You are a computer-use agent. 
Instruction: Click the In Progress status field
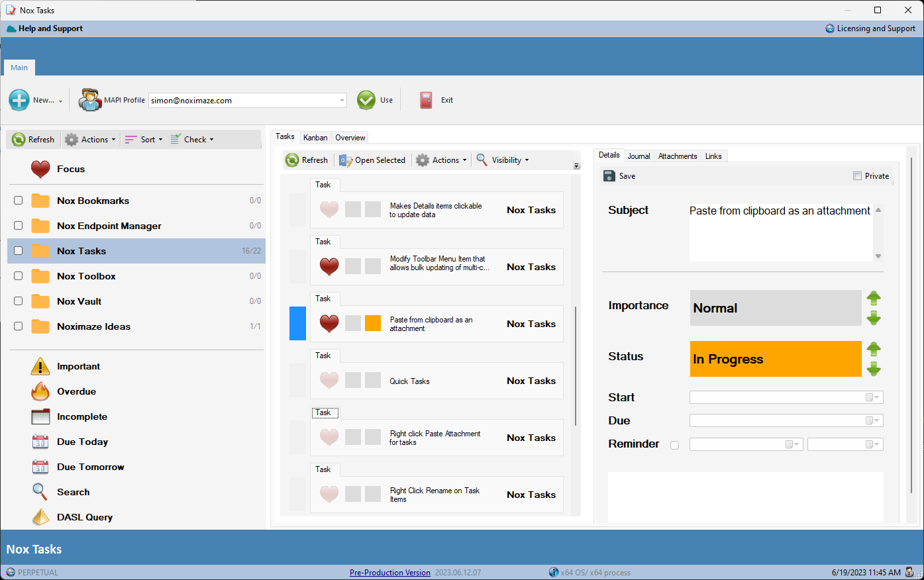coord(776,359)
